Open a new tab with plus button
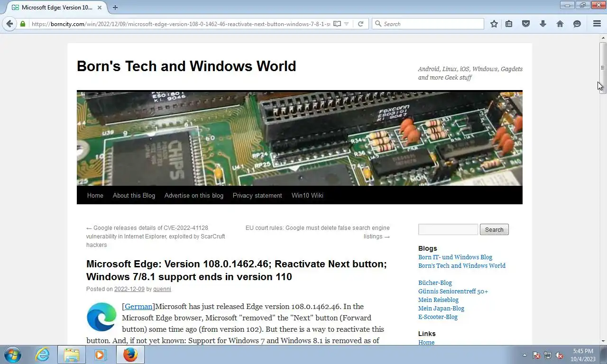 click(115, 7)
